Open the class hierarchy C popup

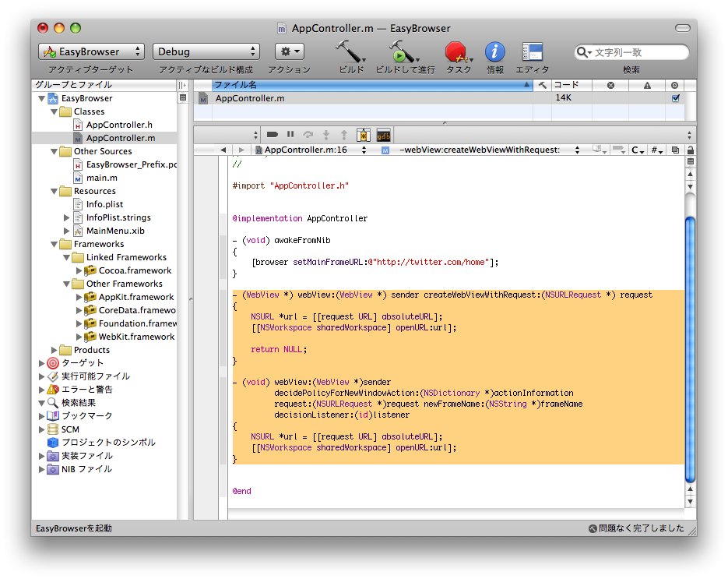pos(638,150)
